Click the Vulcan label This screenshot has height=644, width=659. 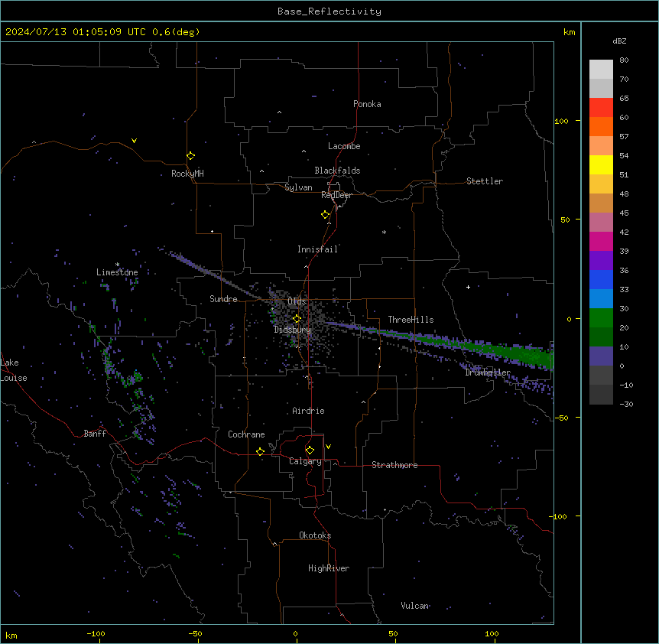(x=414, y=606)
